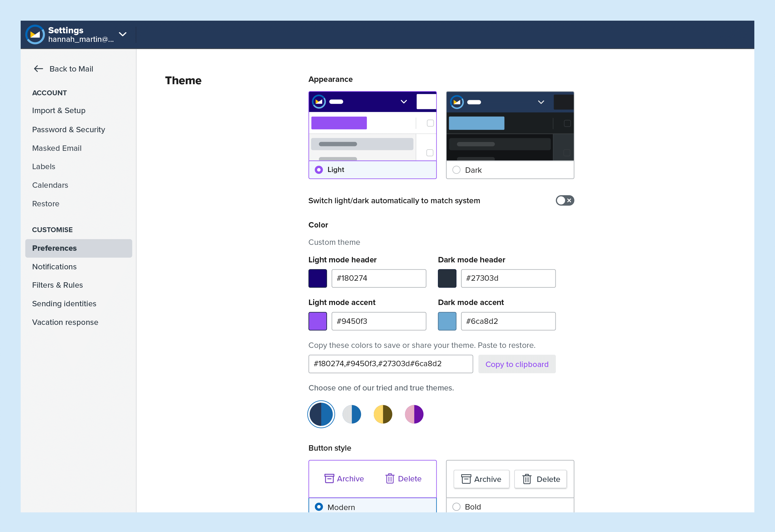Click the back arrow beside Back to Mail
This screenshot has width=775, height=532.
click(x=39, y=69)
